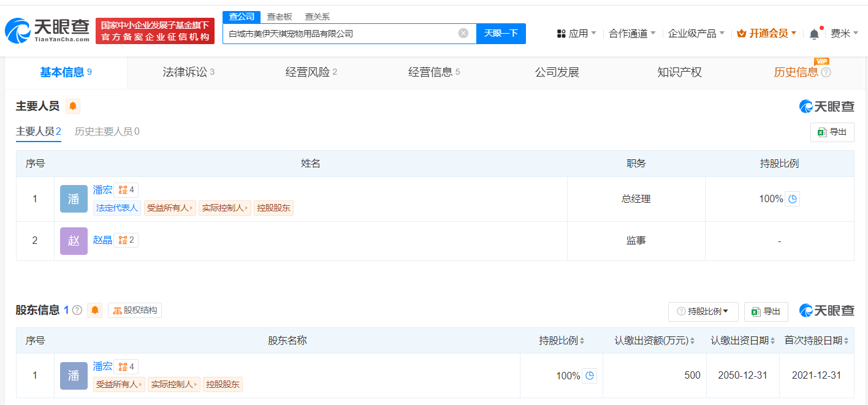Open the 知识产权 tab

click(x=679, y=72)
